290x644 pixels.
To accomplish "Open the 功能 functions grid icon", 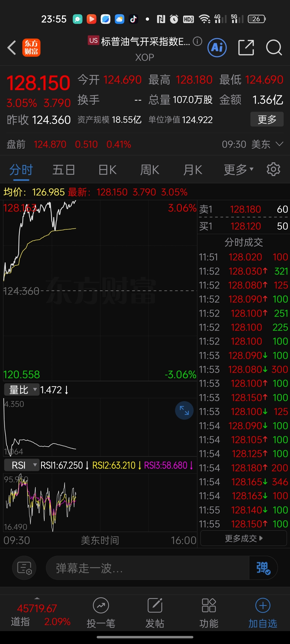I will coord(209,613).
